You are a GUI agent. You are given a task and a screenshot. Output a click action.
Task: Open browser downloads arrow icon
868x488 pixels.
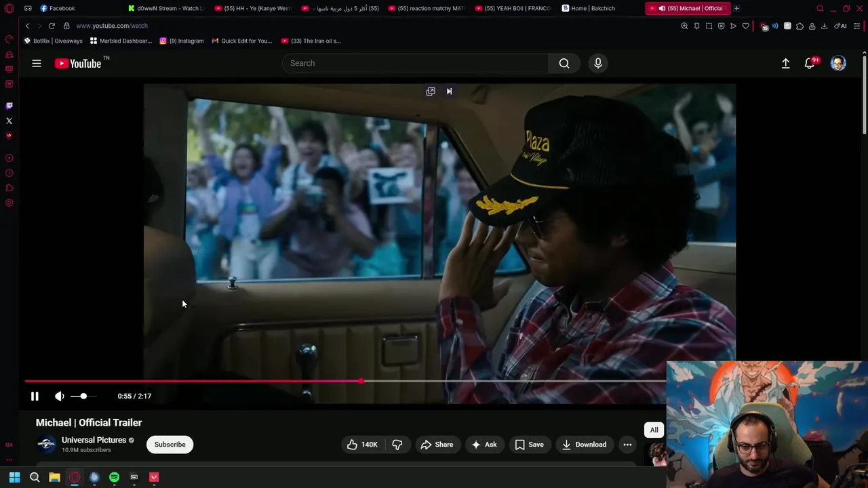tap(824, 26)
